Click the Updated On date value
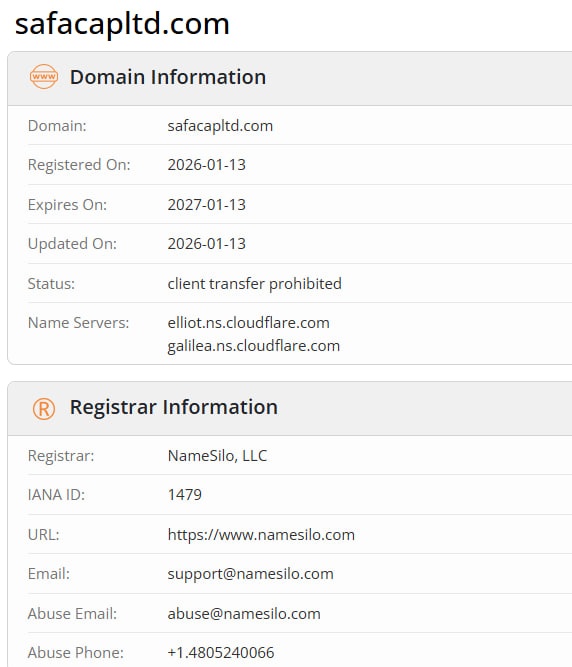Screen dimensions: 572x667 207,244
